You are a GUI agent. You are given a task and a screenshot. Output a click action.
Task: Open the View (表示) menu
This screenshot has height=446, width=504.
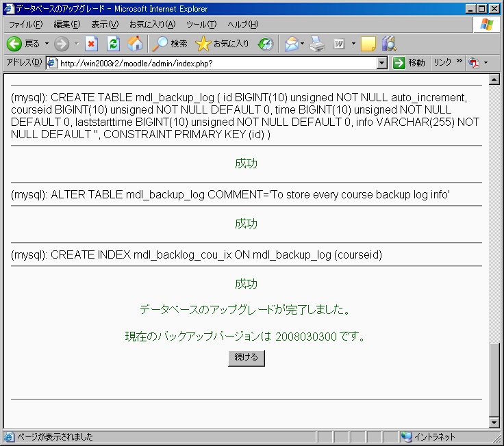(105, 25)
